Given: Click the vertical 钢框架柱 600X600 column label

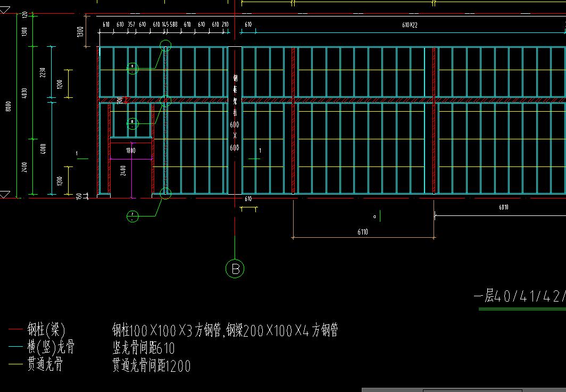Looking at the screenshot, I should click(235, 113).
